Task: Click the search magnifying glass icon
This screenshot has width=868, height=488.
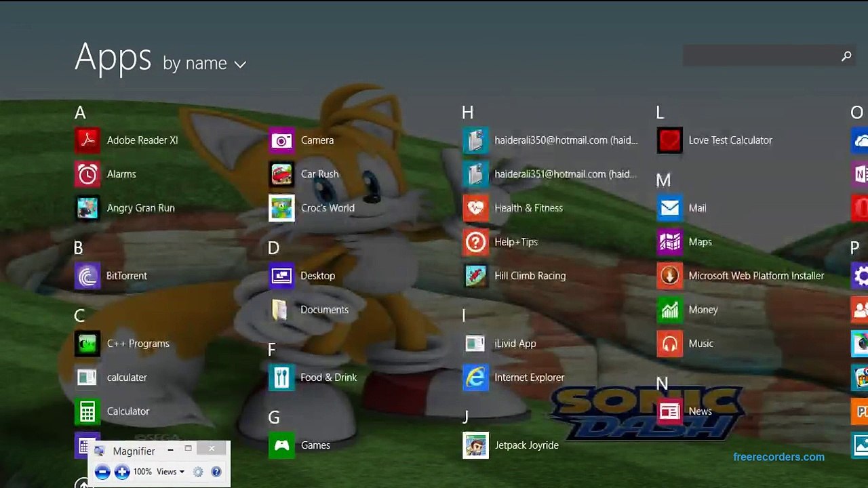Action: point(846,56)
